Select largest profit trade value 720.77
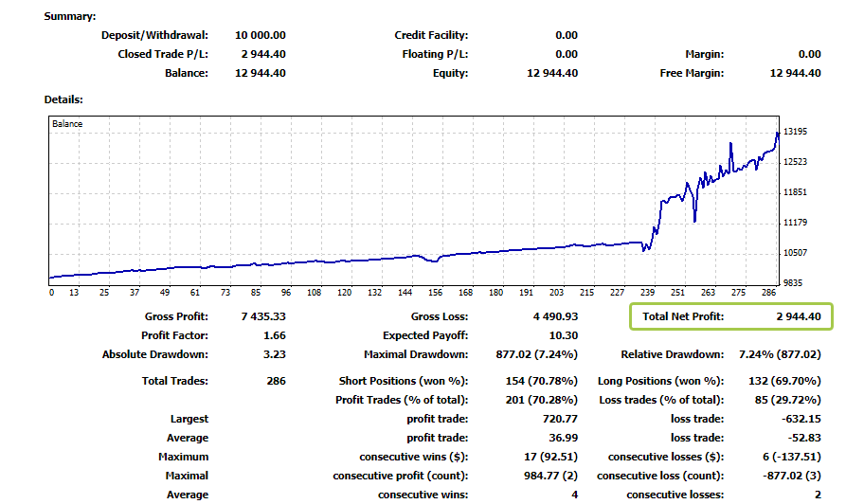Screen dimensions: 864x504 click(560, 419)
